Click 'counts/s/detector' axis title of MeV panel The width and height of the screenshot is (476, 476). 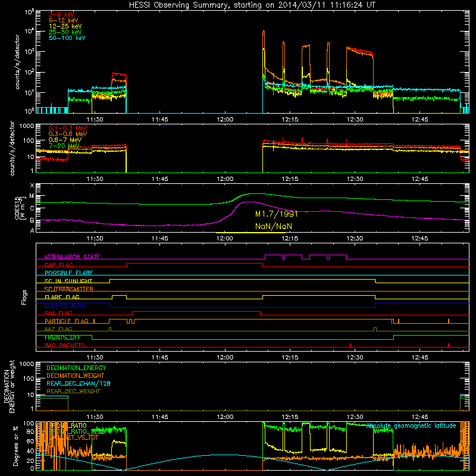[12, 148]
